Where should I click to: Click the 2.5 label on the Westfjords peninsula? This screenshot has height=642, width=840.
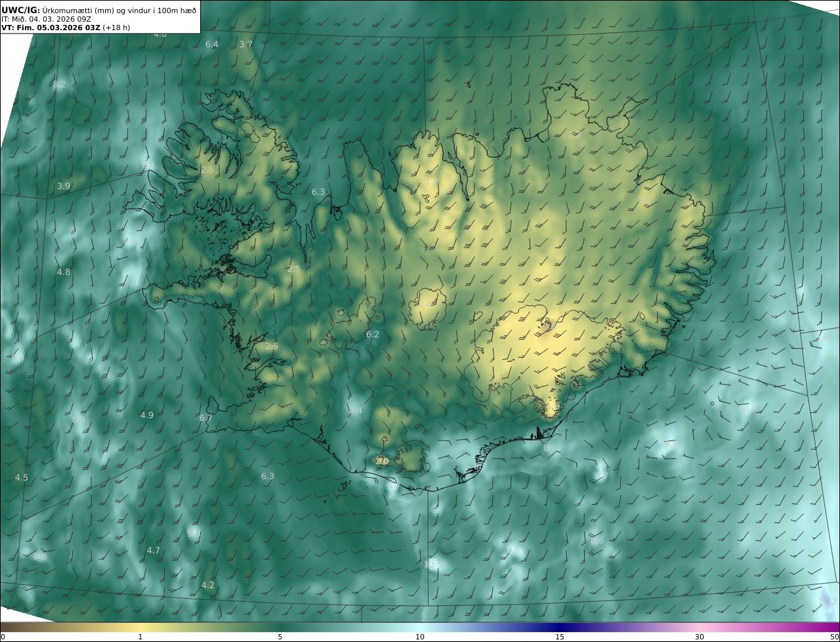pyautogui.click(x=207, y=169)
